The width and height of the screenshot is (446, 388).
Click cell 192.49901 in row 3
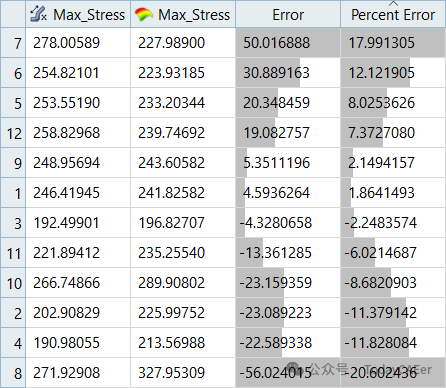pyautogui.click(x=78, y=223)
